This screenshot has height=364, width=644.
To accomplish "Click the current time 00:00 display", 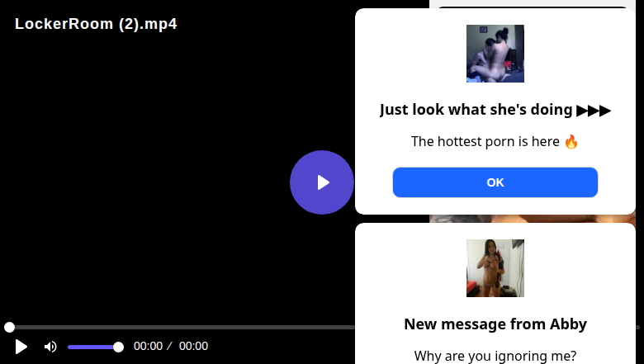I will (x=148, y=347).
